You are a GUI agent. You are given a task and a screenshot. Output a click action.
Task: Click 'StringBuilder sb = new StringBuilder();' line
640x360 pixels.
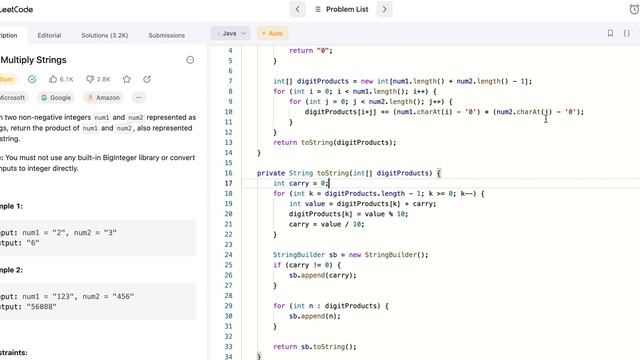pyautogui.click(x=351, y=255)
